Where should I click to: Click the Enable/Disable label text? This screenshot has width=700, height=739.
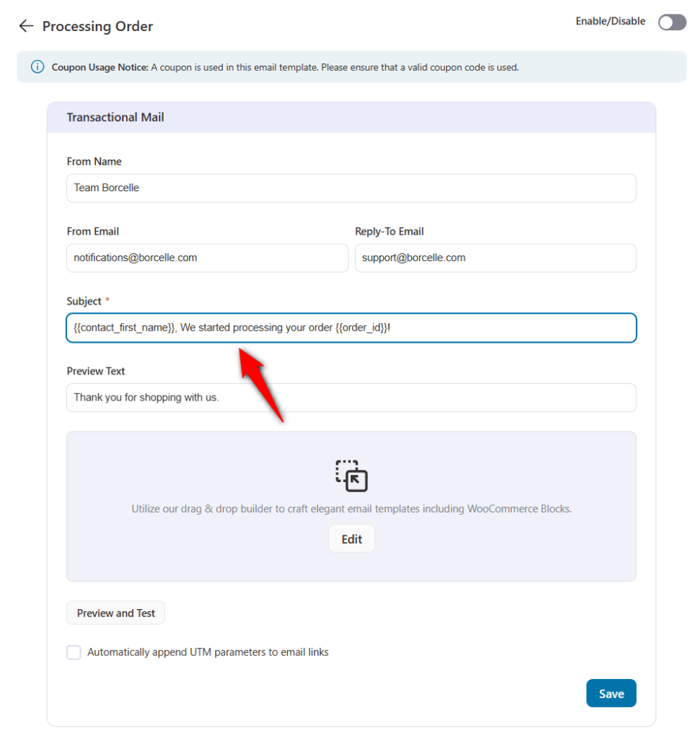pyautogui.click(x=610, y=22)
